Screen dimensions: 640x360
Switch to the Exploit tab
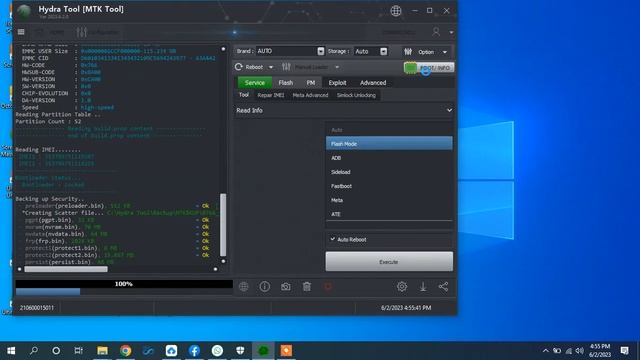coord(338,82)
